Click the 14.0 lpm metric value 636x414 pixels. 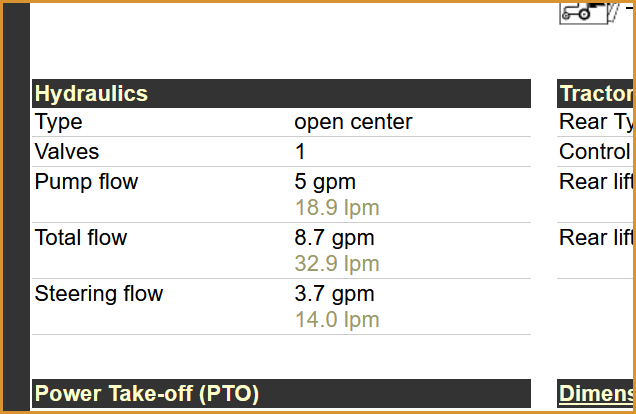(x=337, y=320)
